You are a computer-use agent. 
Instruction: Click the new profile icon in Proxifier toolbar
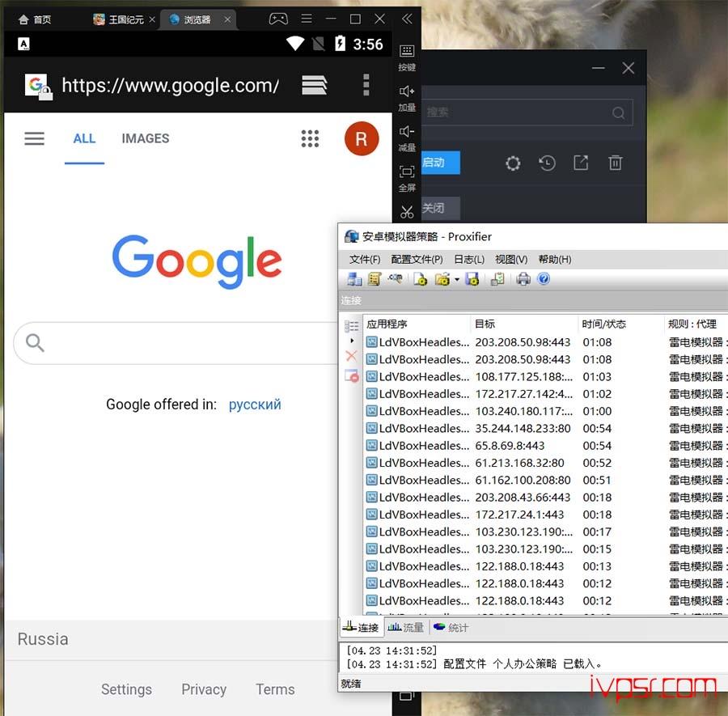click(420, 279)
